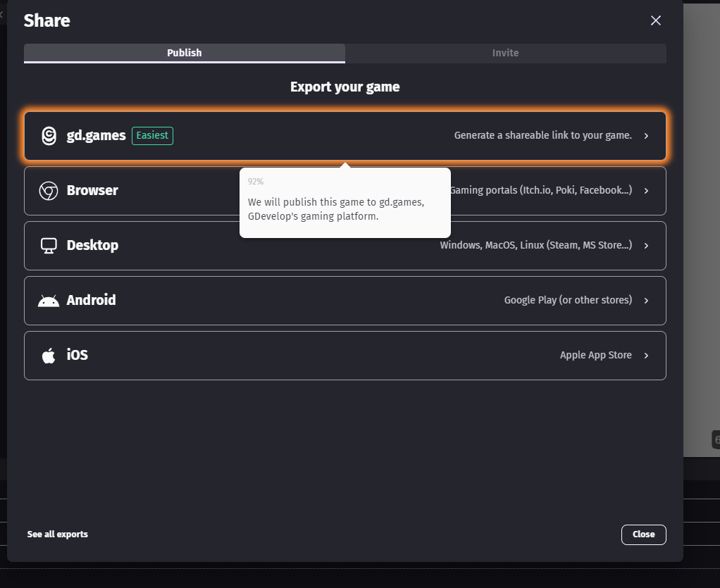Expand the Desktop export chevron
Image resolution: width=720 pixels, height=588 pixels.
tap(646, 246)
